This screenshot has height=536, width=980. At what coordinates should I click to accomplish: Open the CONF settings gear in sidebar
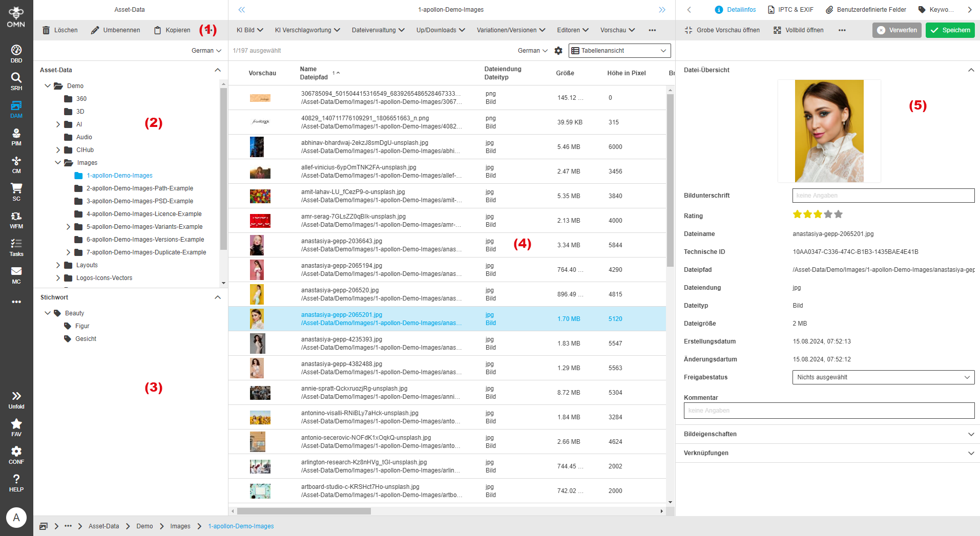click(16, 455)
